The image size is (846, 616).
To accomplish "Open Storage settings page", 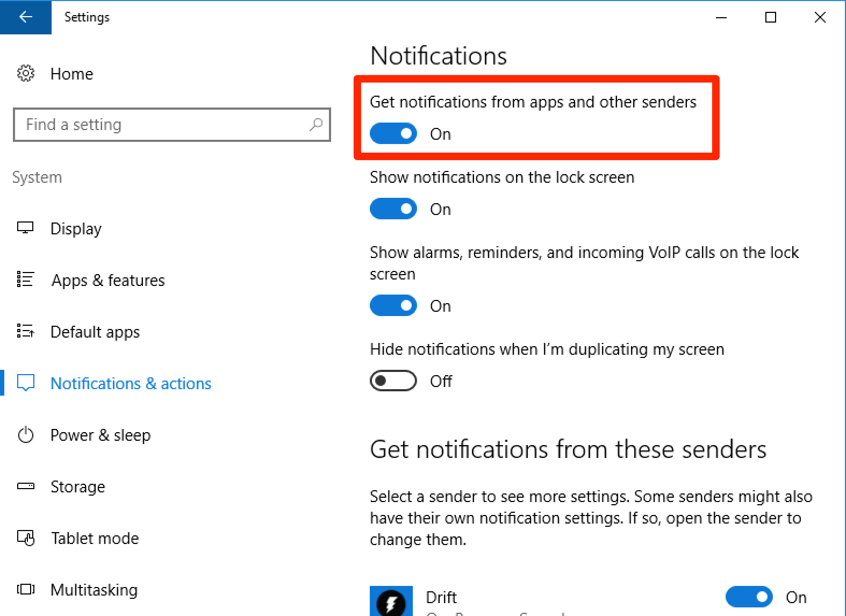I will coord(78,486).
